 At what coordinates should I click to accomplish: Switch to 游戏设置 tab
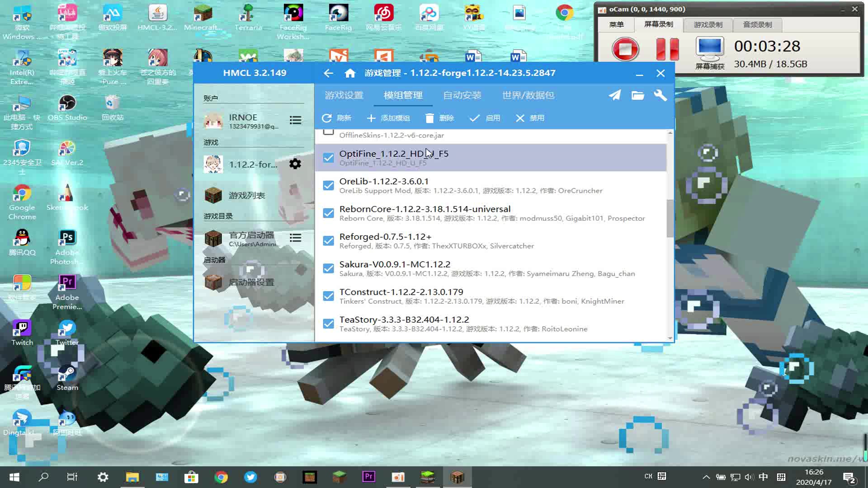click(x=344, y=95)
